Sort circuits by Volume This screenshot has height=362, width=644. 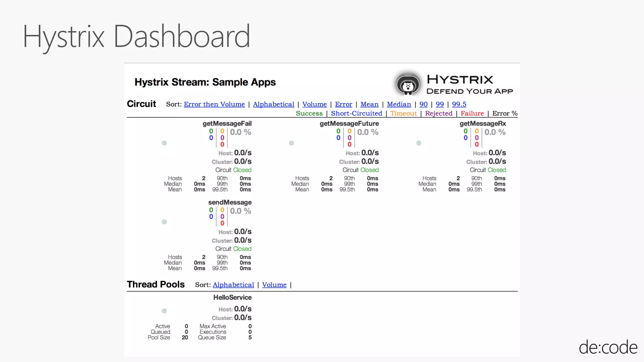[314, 104]
